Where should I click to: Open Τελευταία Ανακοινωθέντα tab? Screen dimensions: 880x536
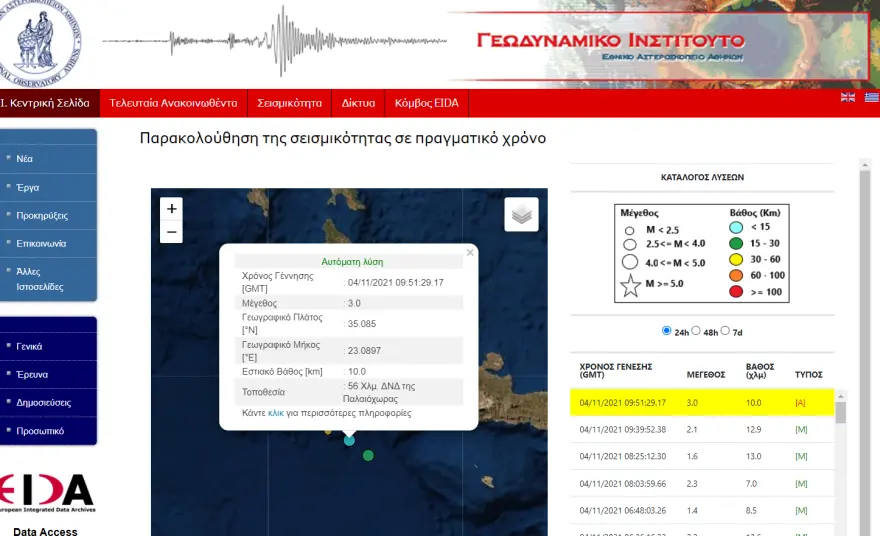(x=173, y=103)
